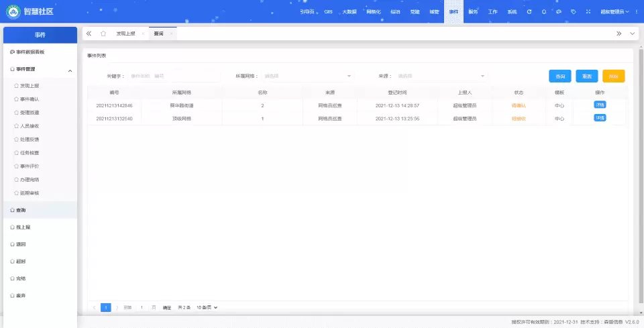
Task: Open 详情 for event 20211213142846
Action: pos(600,105)
